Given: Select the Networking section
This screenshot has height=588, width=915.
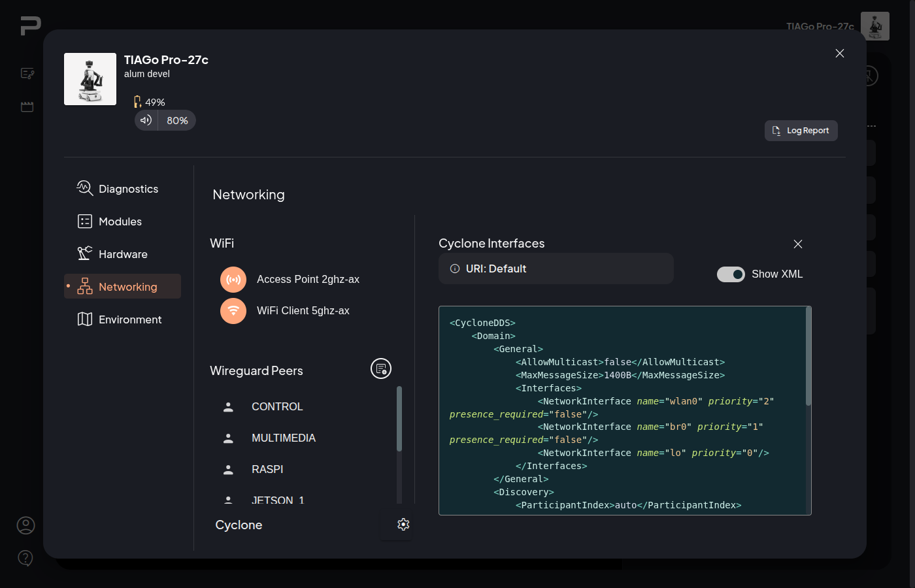Looking at the screenshot, I should click(123, 286).
